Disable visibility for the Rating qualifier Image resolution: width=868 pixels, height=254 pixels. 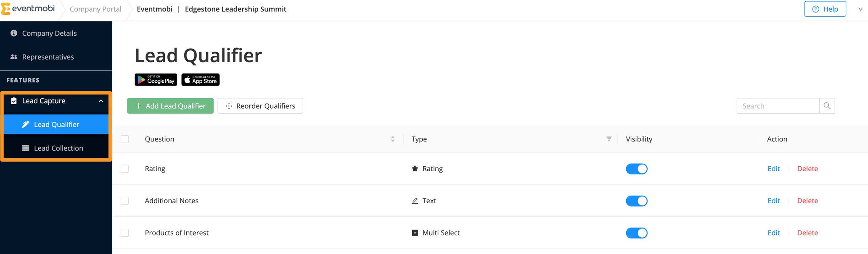(636, 168)
